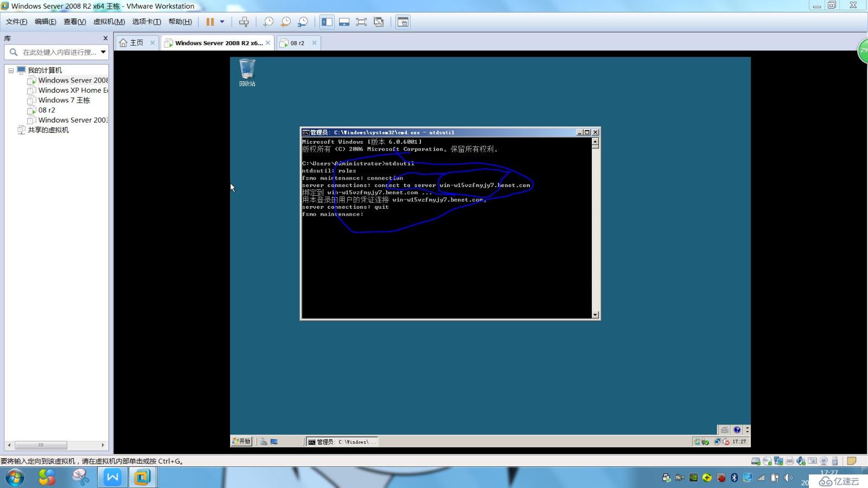Select Windows Server 2003 in the library
868x488 pixels.
coord(68,120)
